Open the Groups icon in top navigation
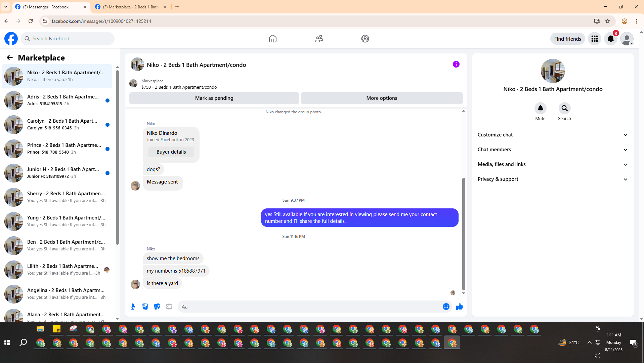The image size is (644, 363). click(365, 39)
